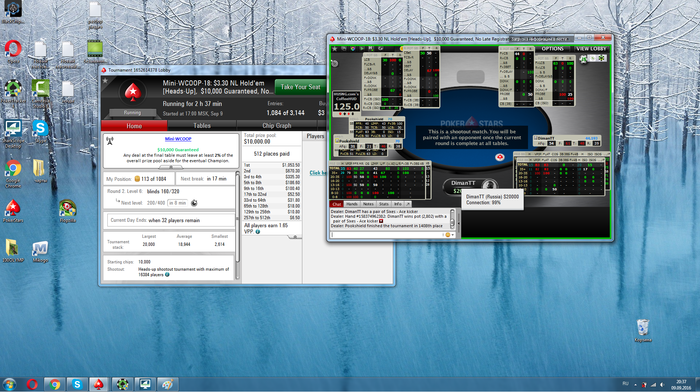Click the green Take Your Seat button
The height and width of the screenshot is (392, 700).
300,87
